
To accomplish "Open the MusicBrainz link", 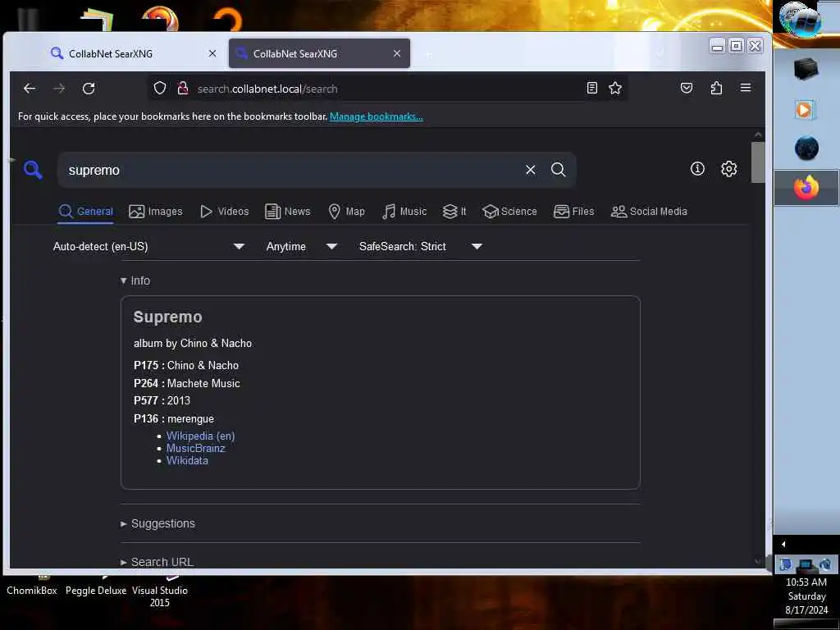I will [x=195, y=449].
